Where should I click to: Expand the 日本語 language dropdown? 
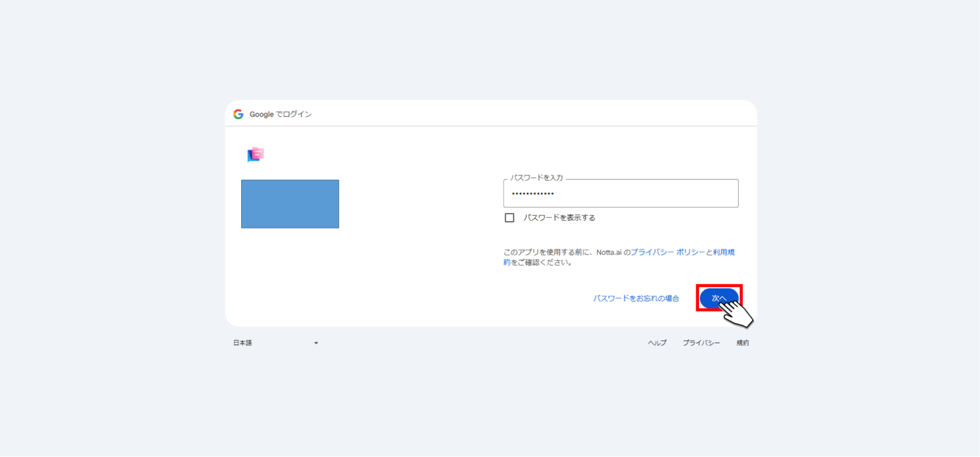pos(276,343)
